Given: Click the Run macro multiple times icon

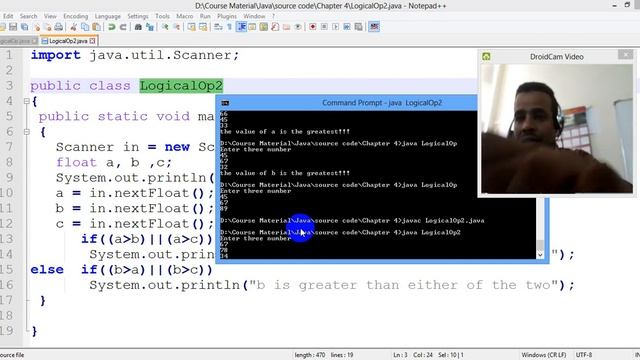Looking at the screenshot, I should (x=347, y=27).
